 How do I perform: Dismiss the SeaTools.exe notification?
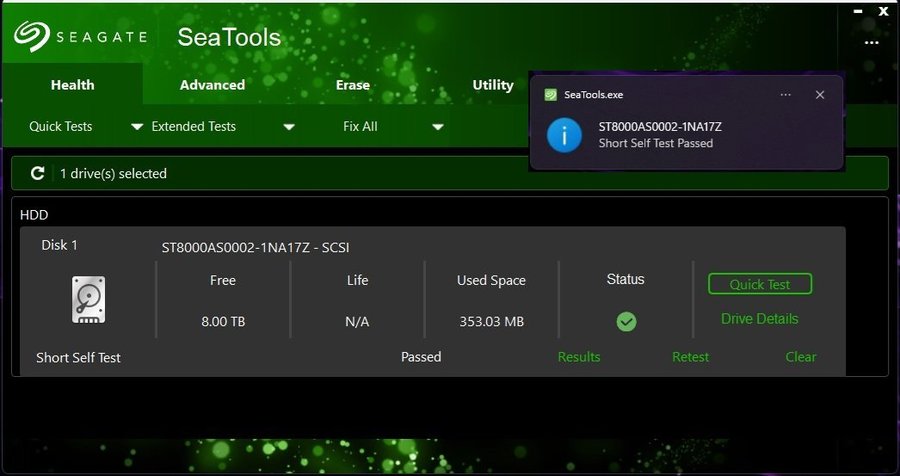820,95
